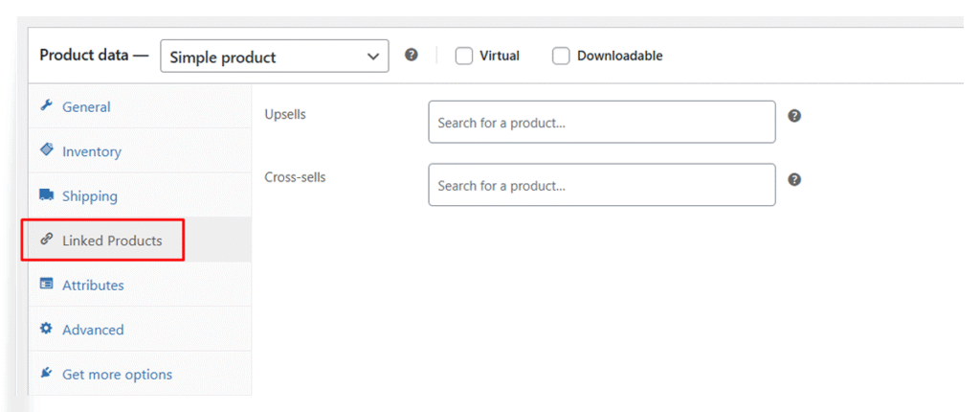Click the help icon next to Cross-sells field
Image resolution: width=980 pixels, height=412 pixels.
(x=794, y=179)
